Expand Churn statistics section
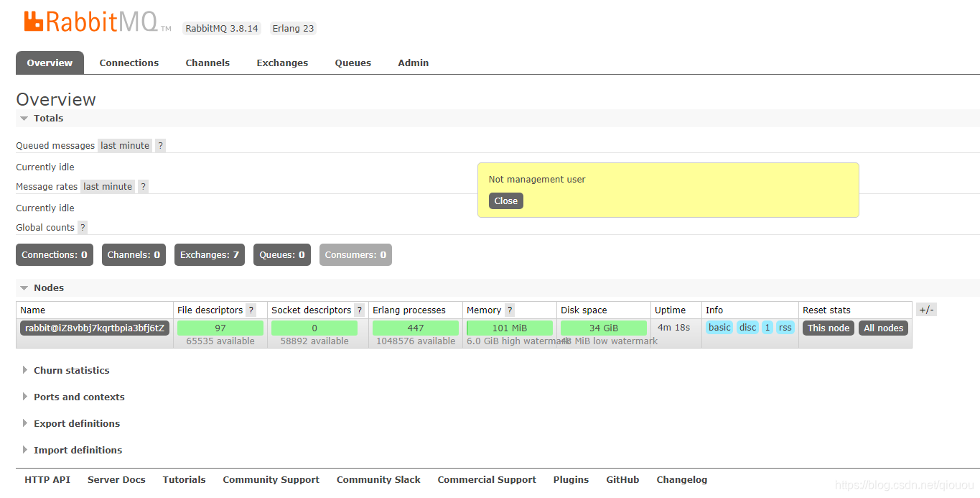The image size is (980, 498). click(x=65, y=370)
